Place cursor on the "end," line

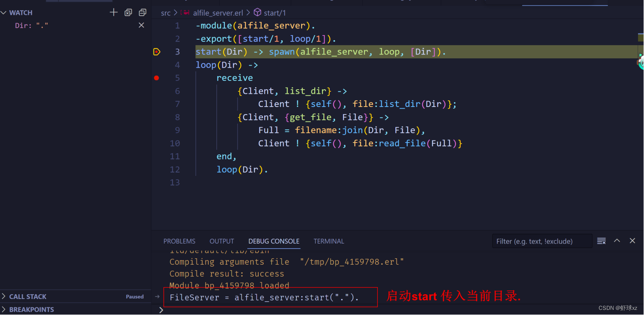(227, 156)
